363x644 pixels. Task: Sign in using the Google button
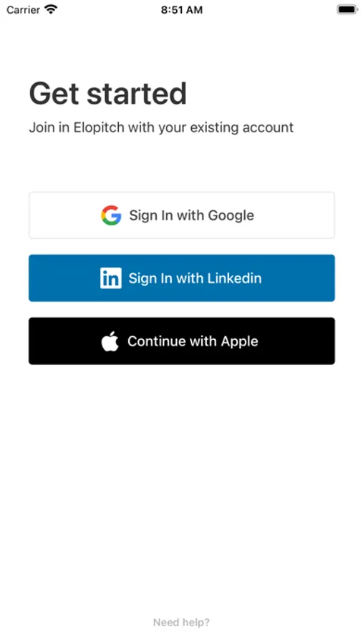(182, 215)
